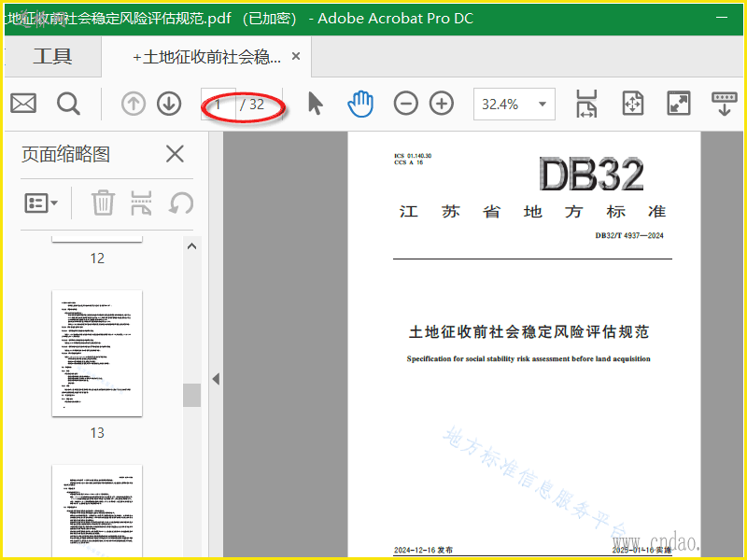
Task: Click thumbnail scrollbar up arrow
Action: coord(192,246)
